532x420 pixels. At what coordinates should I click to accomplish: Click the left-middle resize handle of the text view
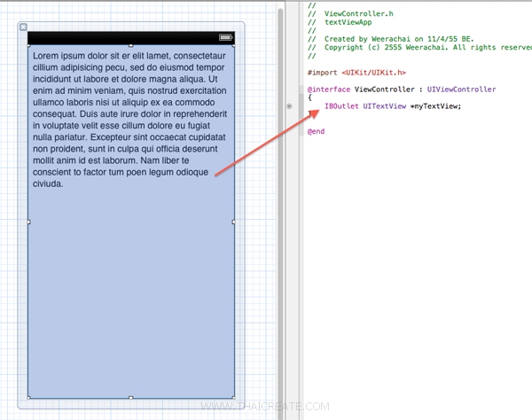[29, 222]
